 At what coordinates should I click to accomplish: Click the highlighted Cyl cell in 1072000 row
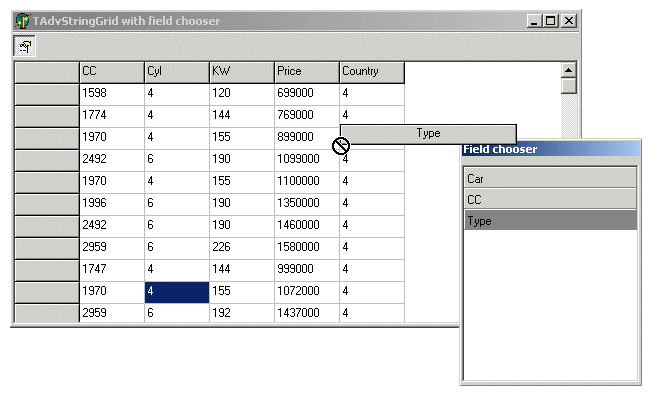click(x=177, y=292)
